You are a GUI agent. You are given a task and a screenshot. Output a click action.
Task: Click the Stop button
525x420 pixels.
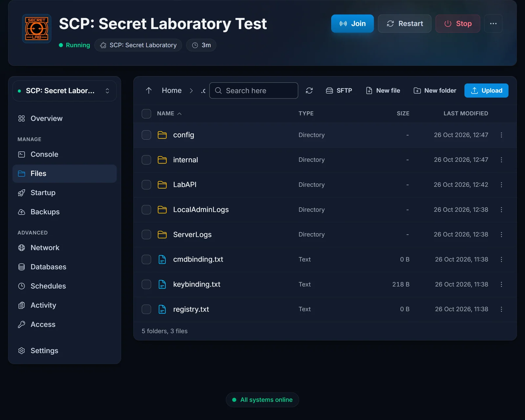[x=458, y=24]
